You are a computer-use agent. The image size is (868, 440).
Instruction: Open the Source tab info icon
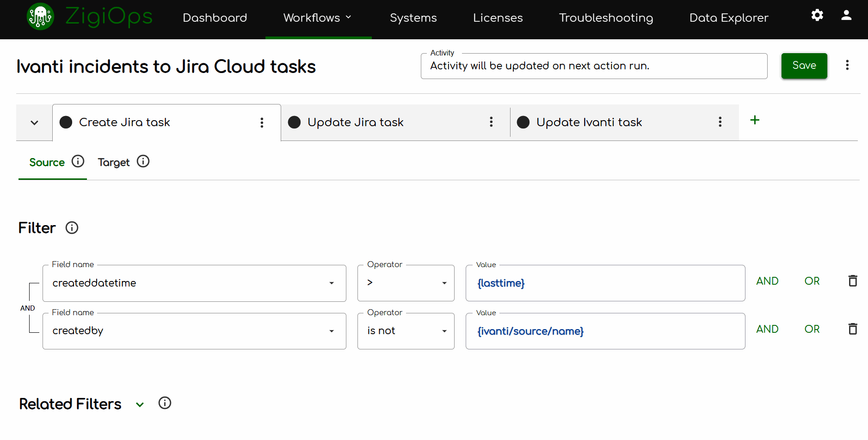78,161
